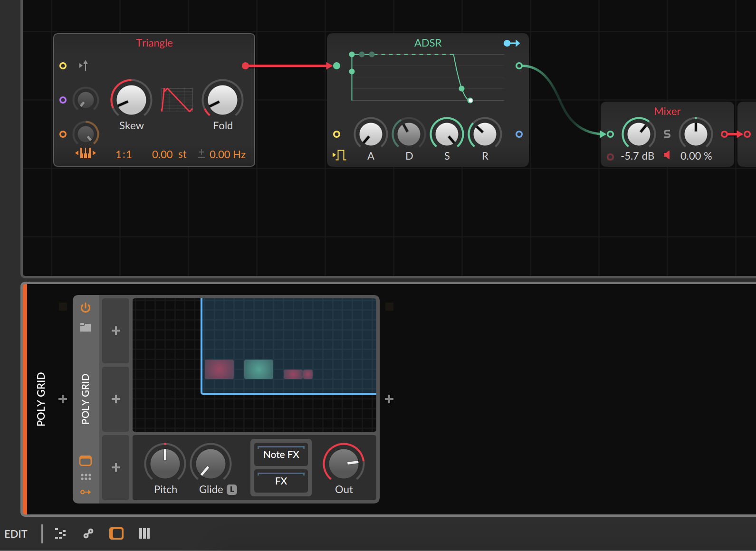Open the modulators dots icon on Poly Grid

click(86, 477)
